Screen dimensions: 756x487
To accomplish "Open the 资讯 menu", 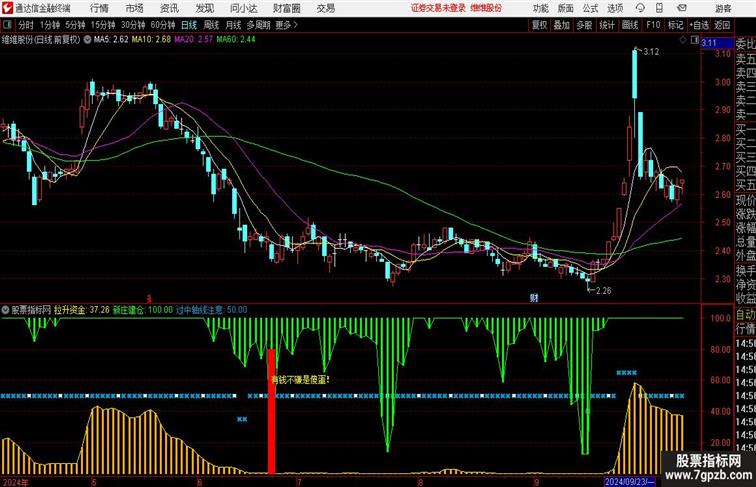I will pyautogui.click(x=169, y=8).
